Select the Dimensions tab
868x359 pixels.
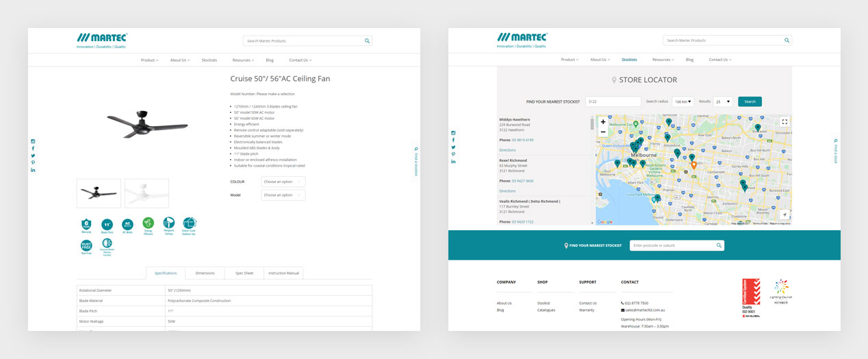click(205, 273)
